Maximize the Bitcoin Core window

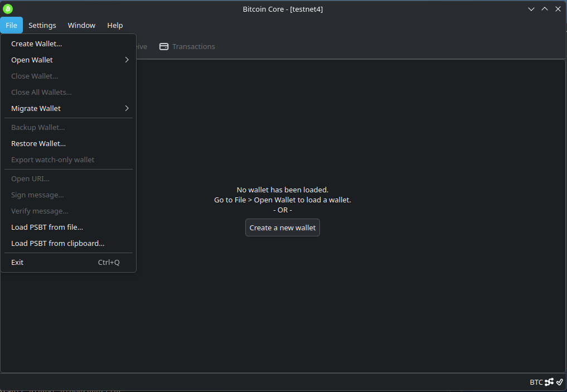pos(545,9)
